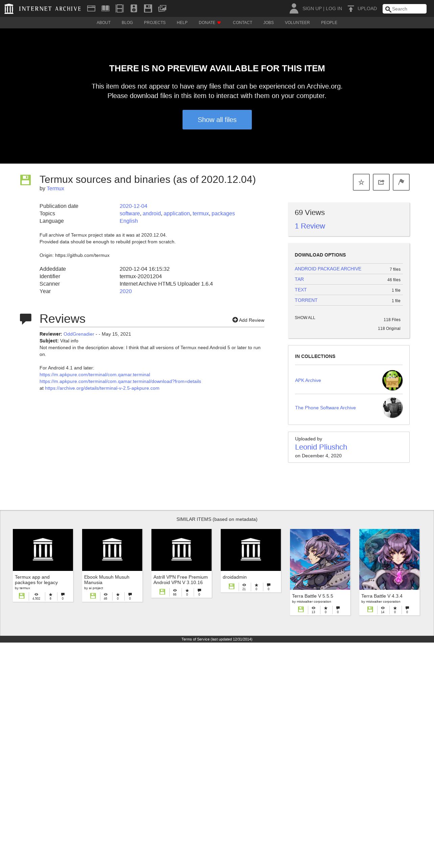Viewport: 434px width, 868px height.
Task: Click SHOW ALL download files
Action: [x=305, y=318]
